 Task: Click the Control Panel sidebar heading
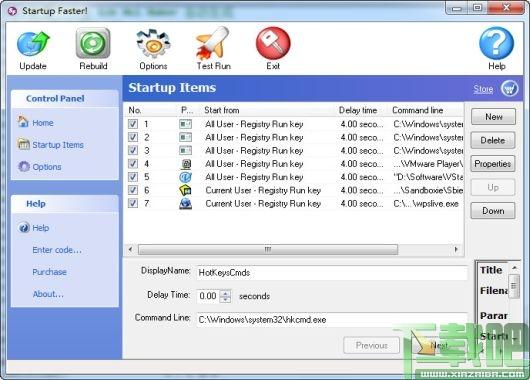point(55,99)
